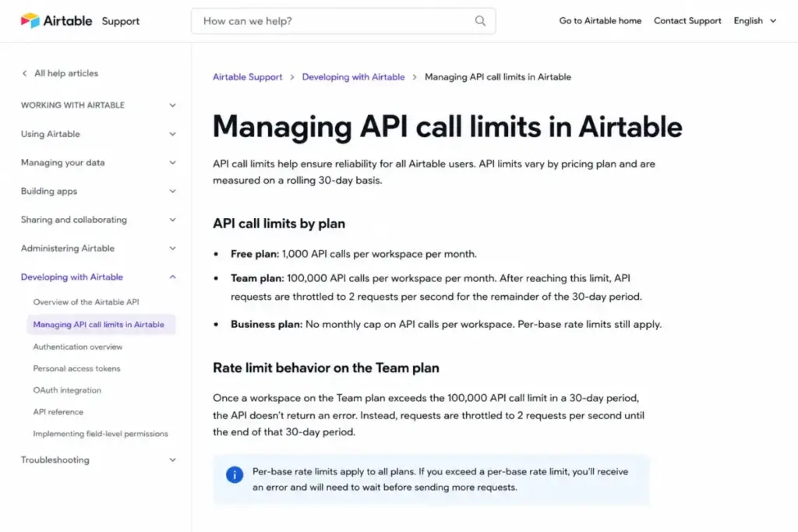Select Sharing and collaborating in sidebar
This screenshot has width=798, height=532.
(x=74, y=220)
